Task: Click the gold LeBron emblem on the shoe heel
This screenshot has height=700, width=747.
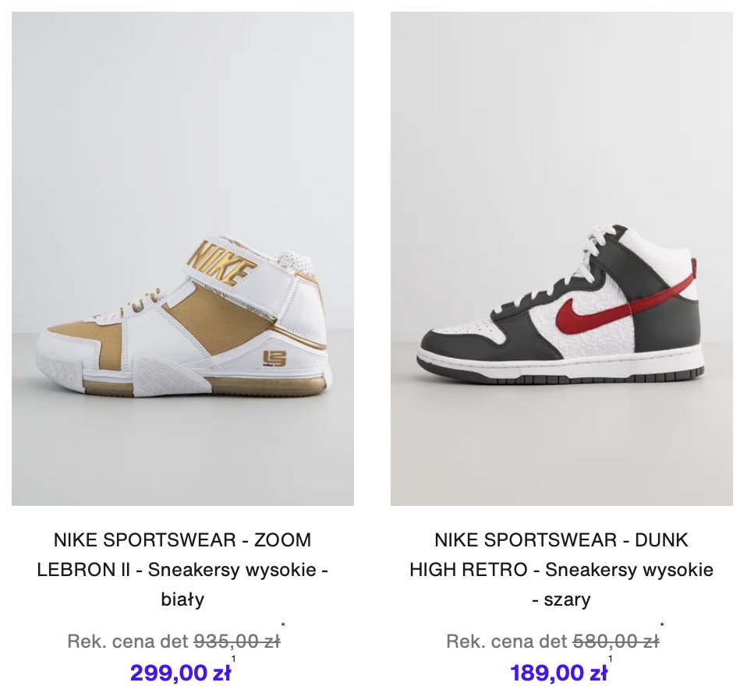Action: pos(274,359)
